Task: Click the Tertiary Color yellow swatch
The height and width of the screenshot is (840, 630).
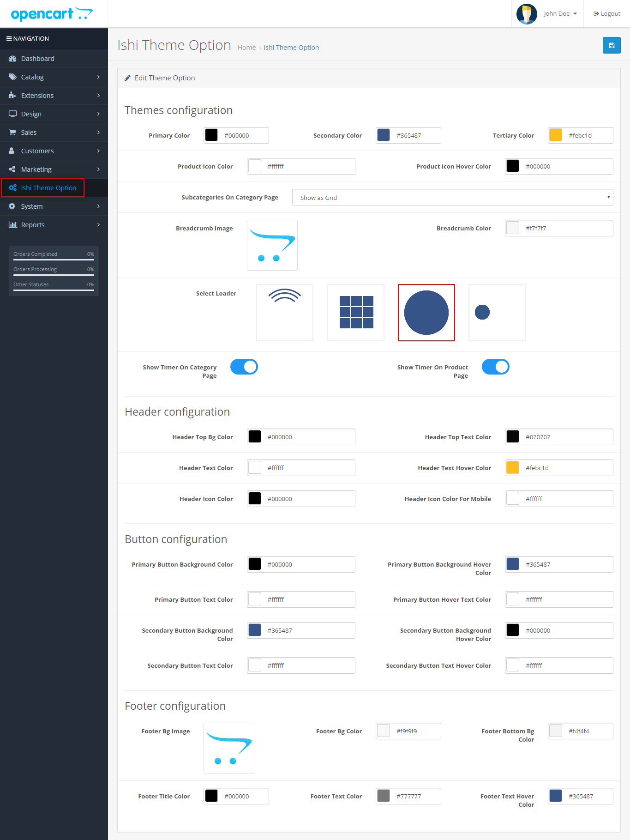Action: [556, 135]
